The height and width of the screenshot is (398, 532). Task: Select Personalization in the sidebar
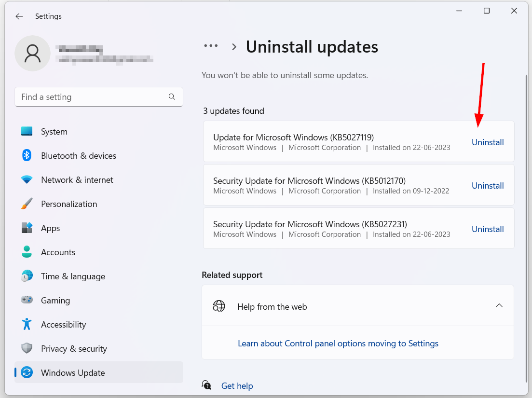coord(98,204)
